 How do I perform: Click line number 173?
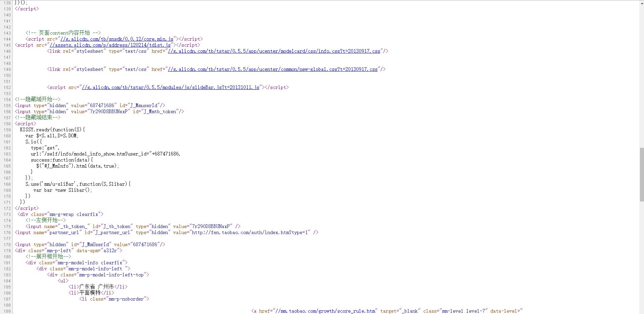click(x=7, y=214)
